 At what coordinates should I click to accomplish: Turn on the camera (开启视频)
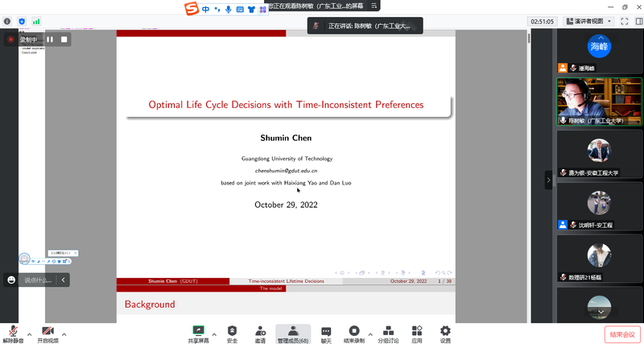pos(47,333)
